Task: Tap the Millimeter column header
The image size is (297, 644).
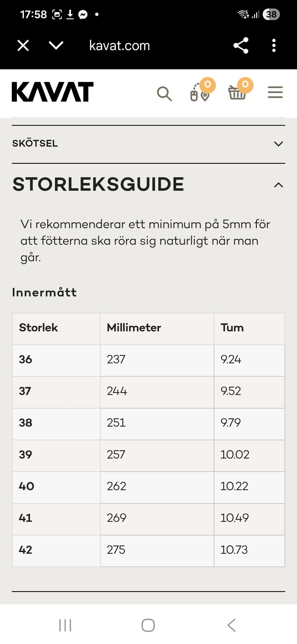Action: [134, 328]
